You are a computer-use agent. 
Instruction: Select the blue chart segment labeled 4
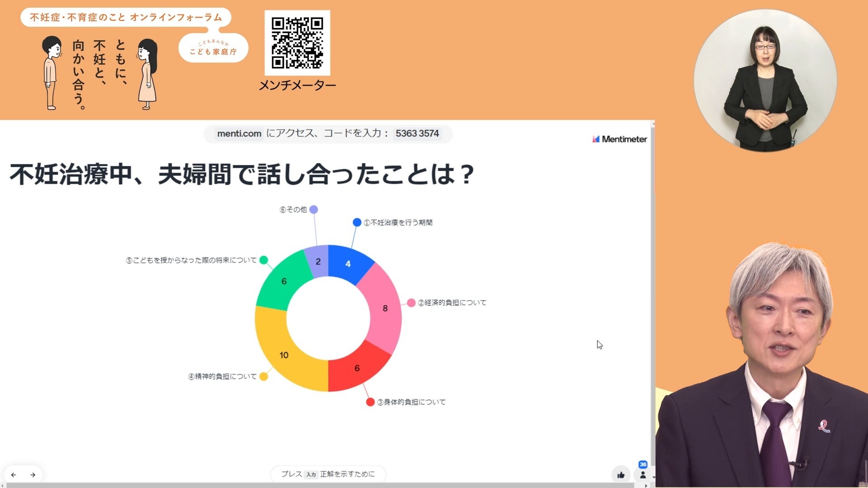pyautogui.click(x=348, y=263)
